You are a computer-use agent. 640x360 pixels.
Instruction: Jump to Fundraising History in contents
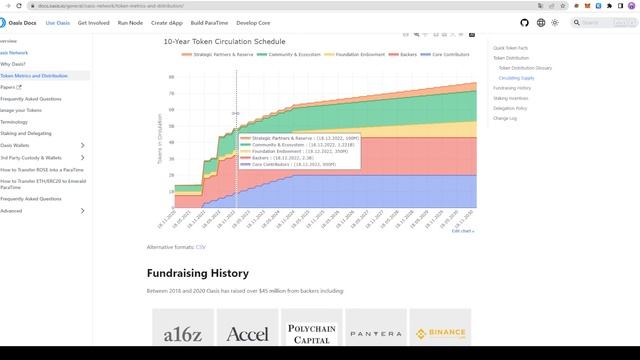pyautogui.click(x=512, y=88)
